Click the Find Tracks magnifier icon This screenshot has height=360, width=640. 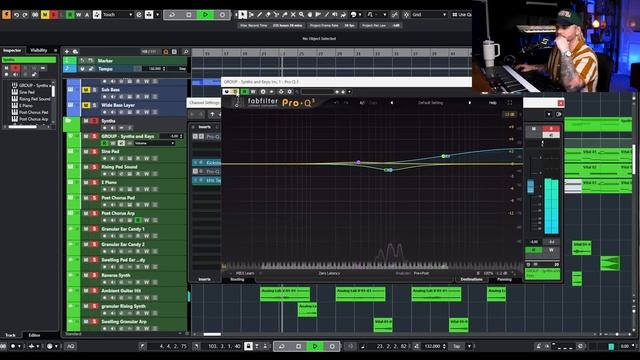click(186, 52)
